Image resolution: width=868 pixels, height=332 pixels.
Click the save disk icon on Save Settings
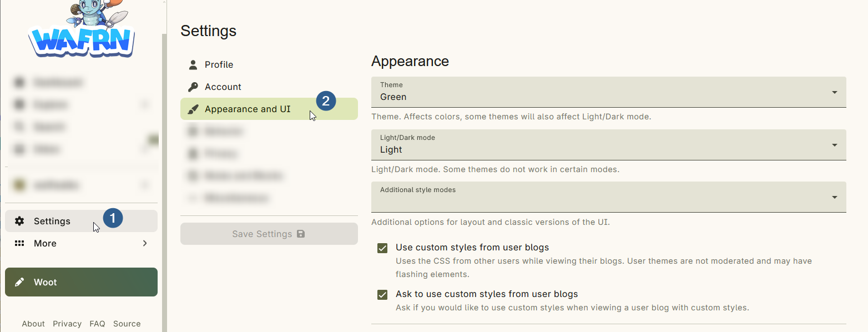click(301, 234)
